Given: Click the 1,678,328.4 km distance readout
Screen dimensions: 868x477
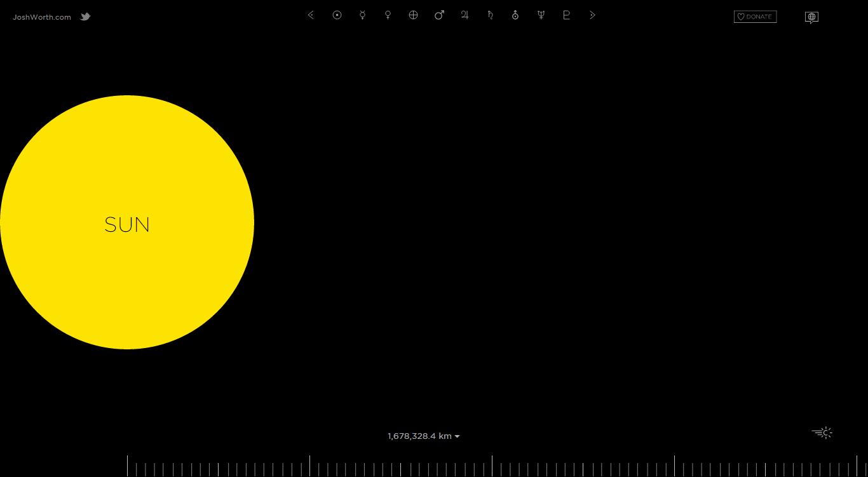Looking at the screenshot, I should [x=420, y=436].
